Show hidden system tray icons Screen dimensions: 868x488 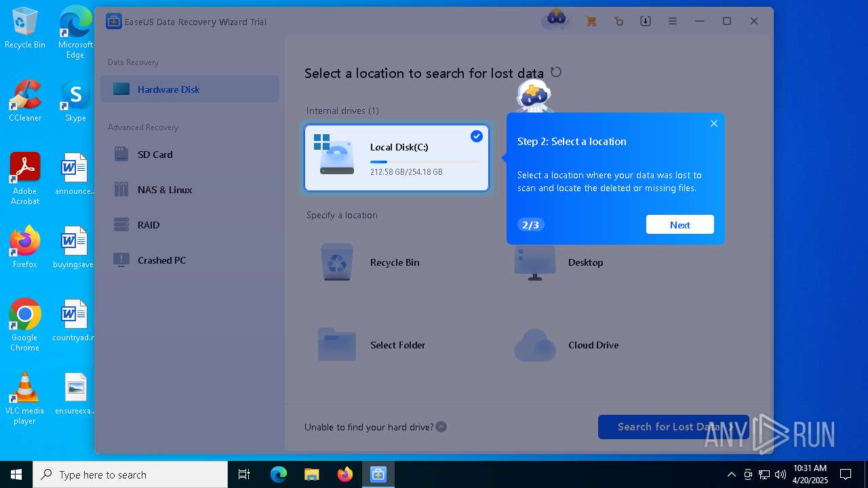coord(731,474)
